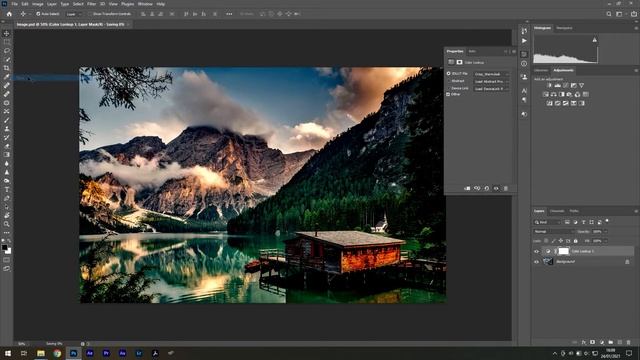640x360 pixels.
Task: Select the Abstract radio button
Action: pos(449,81)
